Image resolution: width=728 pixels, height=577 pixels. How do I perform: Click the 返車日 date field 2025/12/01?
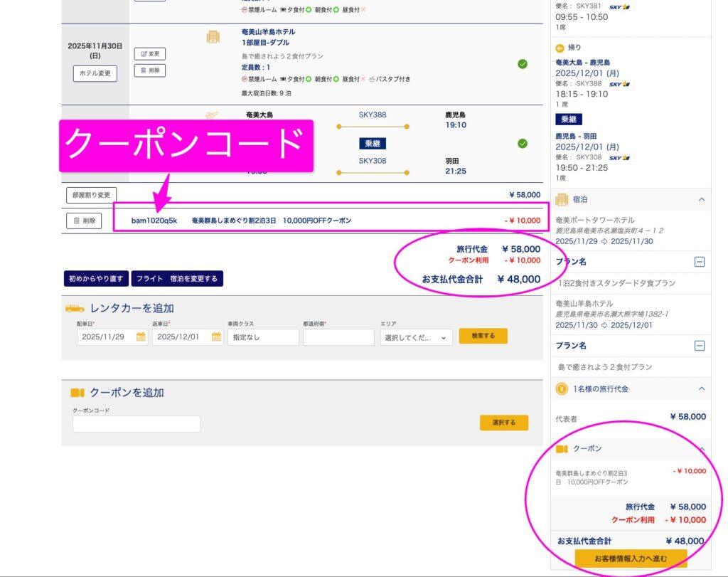coord(188,337)
